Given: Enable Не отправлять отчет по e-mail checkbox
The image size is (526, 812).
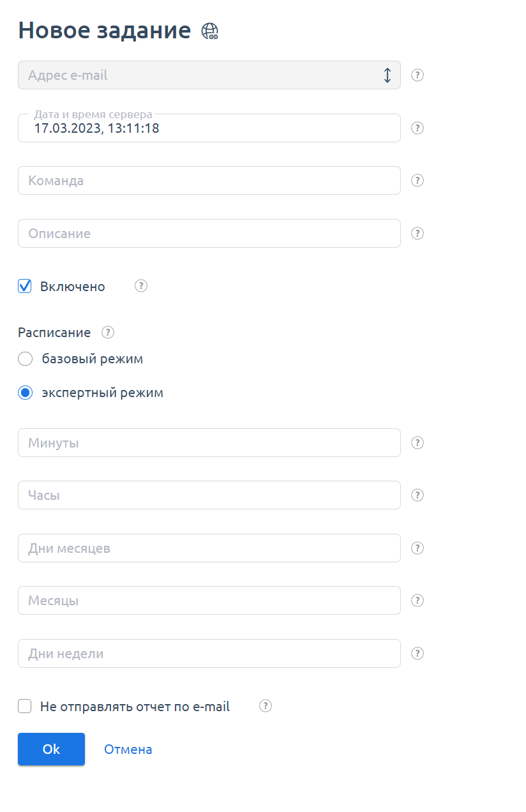Looking at the screenshot, I should [25, 706].
